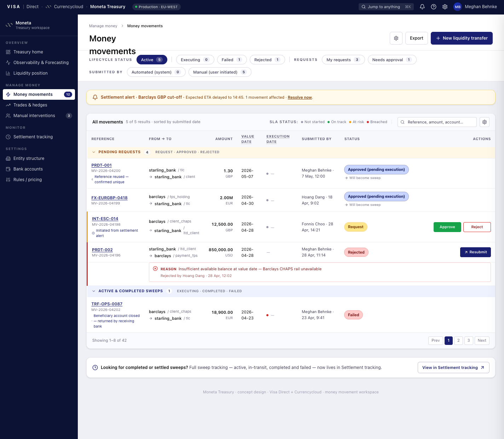This screenshot has width=504, height=439.
Task: Click Manual interventions people icon
Action: [8, 116]
